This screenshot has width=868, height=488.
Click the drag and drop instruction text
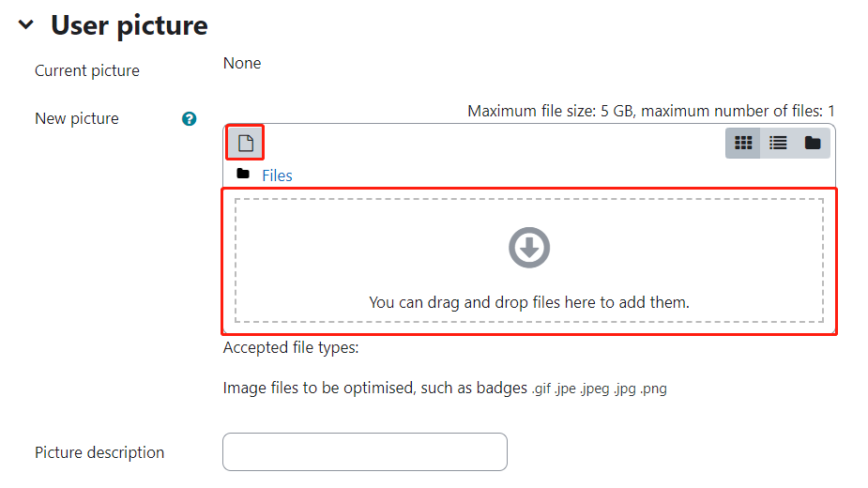pos(529,302)
